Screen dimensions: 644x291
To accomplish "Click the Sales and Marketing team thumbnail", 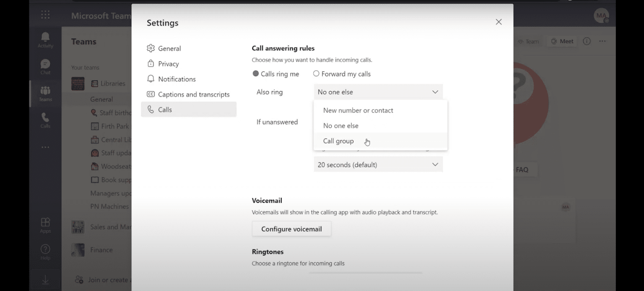I will pyautogui.click(x=78, y=227).
